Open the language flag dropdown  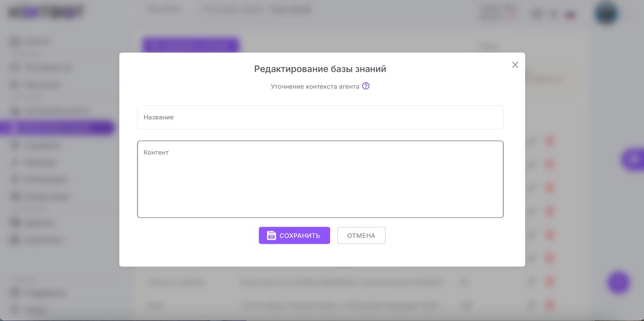(x=570, y=14)
